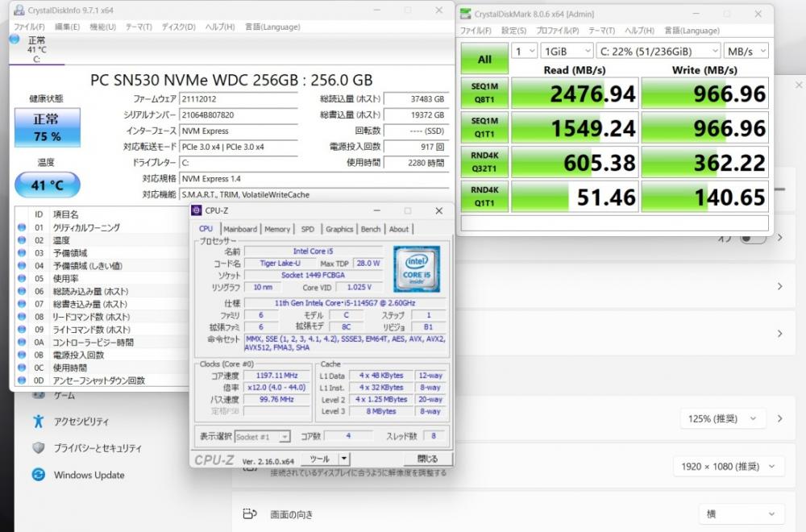Viewport: 806px width, 532px height.
Task: Switch to the Mainboard tab in CPU-Z
Action: coord(240,229)
